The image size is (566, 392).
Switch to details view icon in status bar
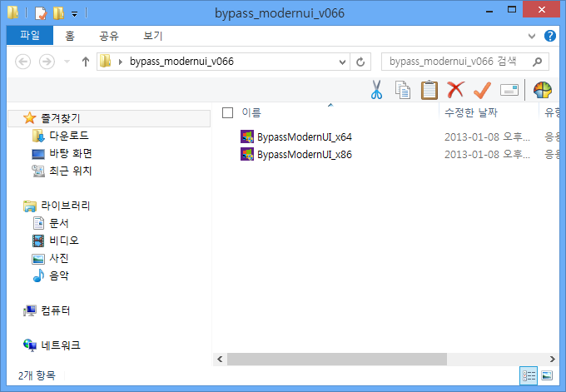coord(529,375)
